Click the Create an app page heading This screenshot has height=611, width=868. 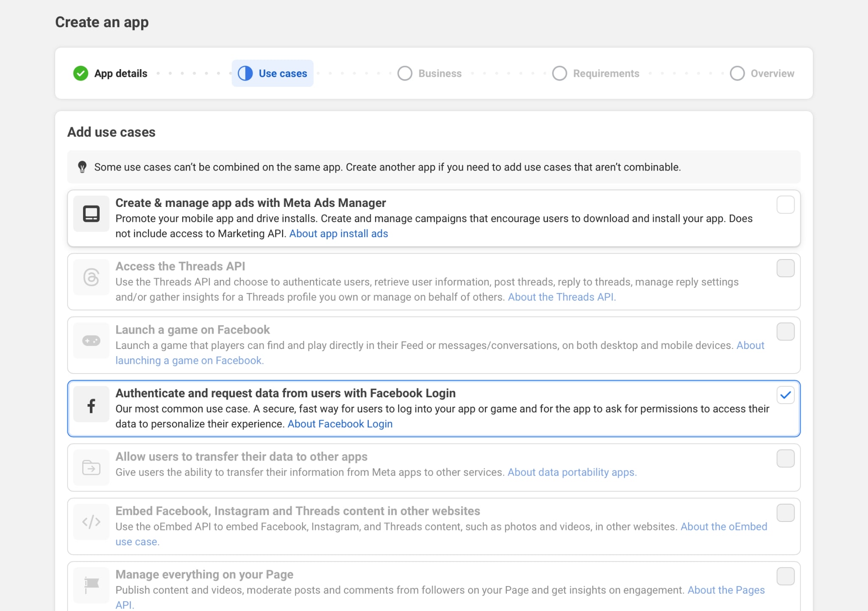[102, 22]
